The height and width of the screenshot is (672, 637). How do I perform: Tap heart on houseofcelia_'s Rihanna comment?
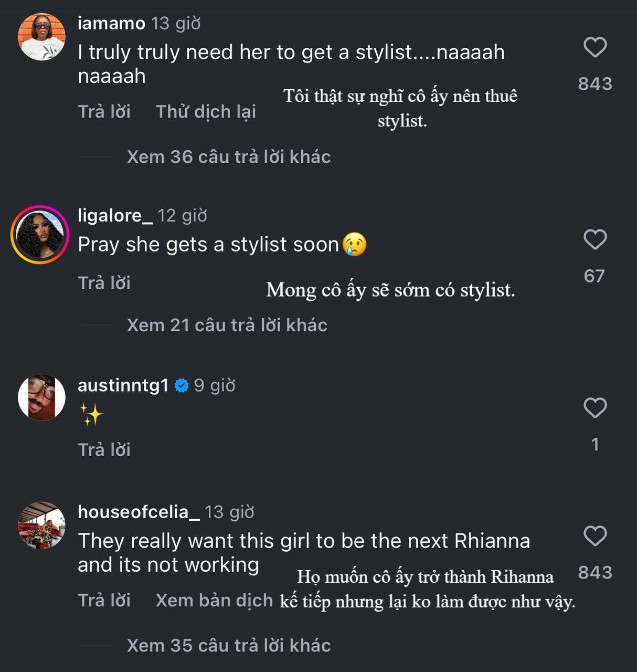595,536
